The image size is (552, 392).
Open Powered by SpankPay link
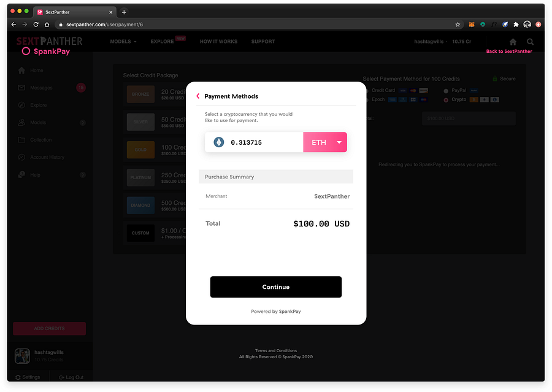(x=275, y=312)
